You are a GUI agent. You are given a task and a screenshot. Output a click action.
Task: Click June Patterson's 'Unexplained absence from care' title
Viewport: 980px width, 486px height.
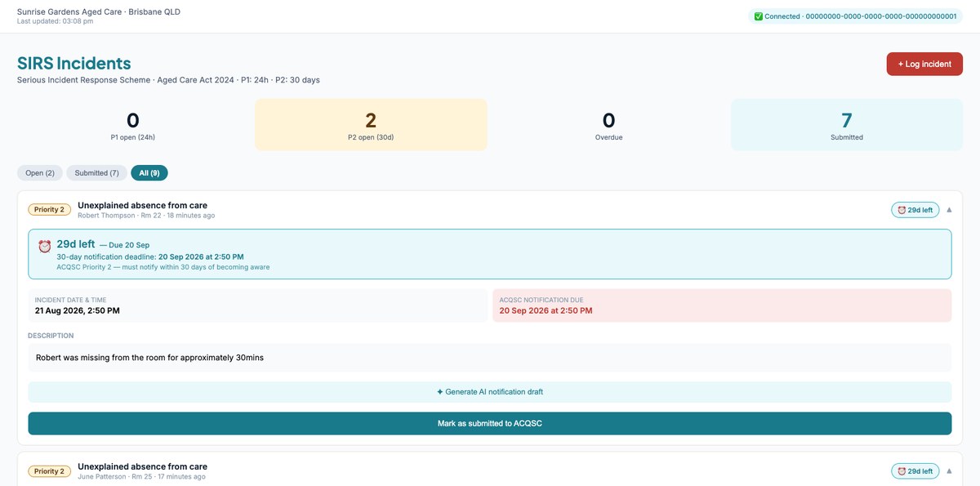click(142, 466)
